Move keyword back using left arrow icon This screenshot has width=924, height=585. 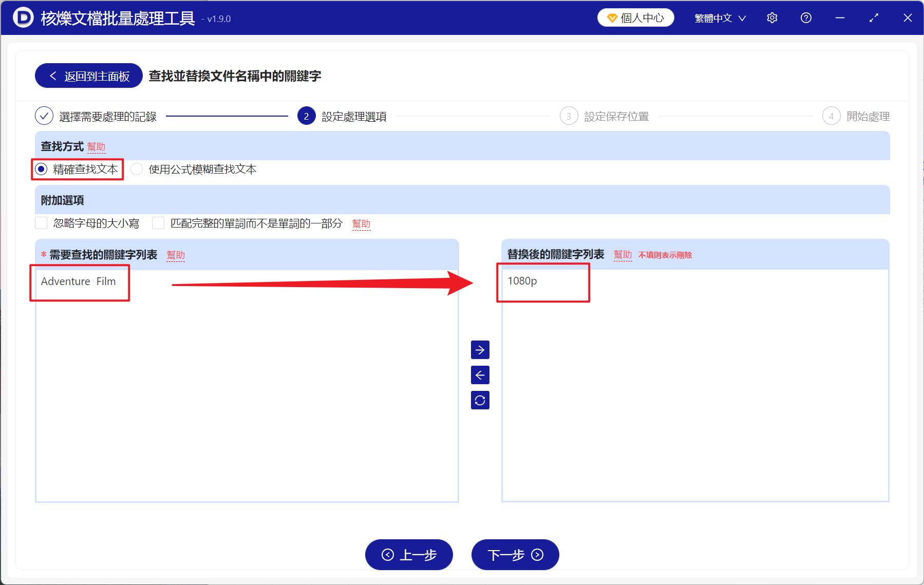[480, 375]
